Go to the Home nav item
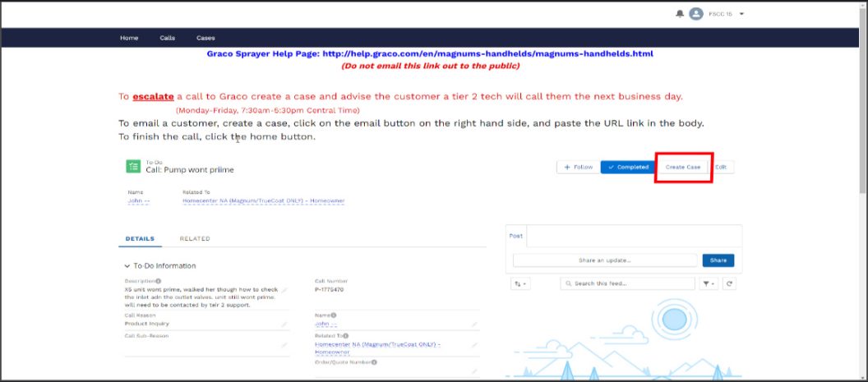Viewport: 868px width, 382px height. 129,38
